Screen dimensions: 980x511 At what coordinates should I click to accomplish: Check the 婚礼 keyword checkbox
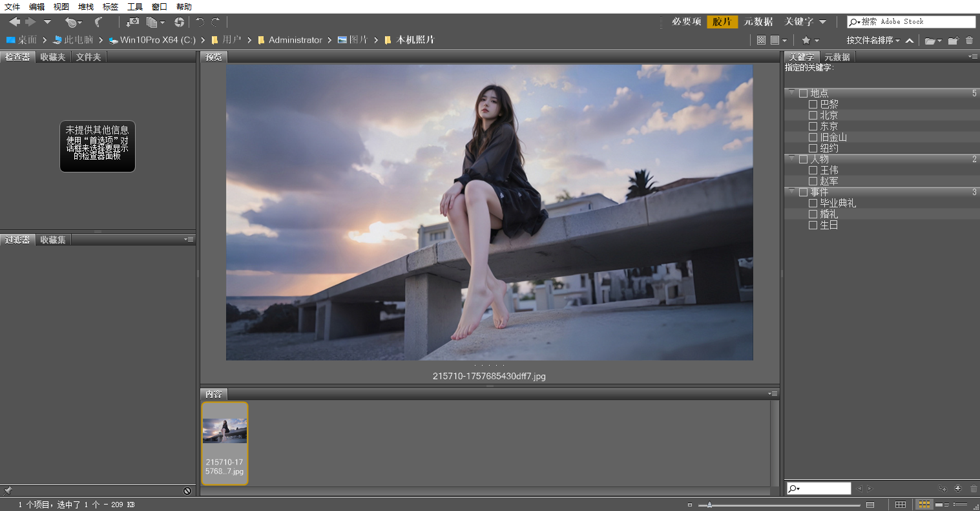(x=813, y=214)
